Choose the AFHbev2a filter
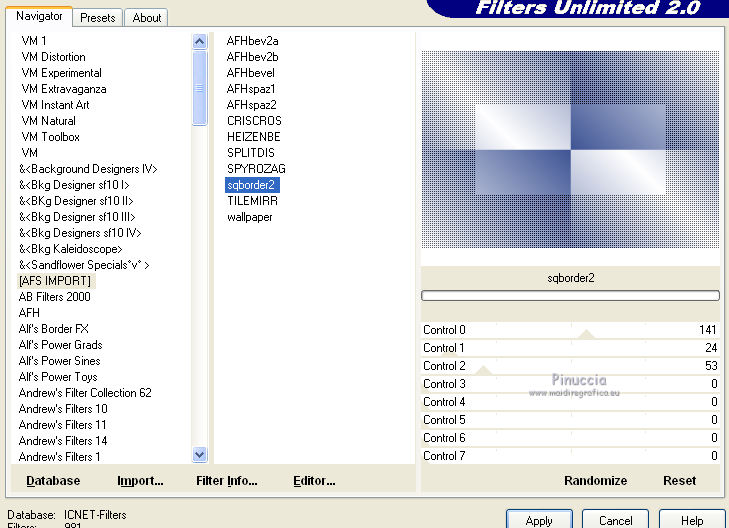Screen dimensions: 729x528 click(x=252, y=41)
